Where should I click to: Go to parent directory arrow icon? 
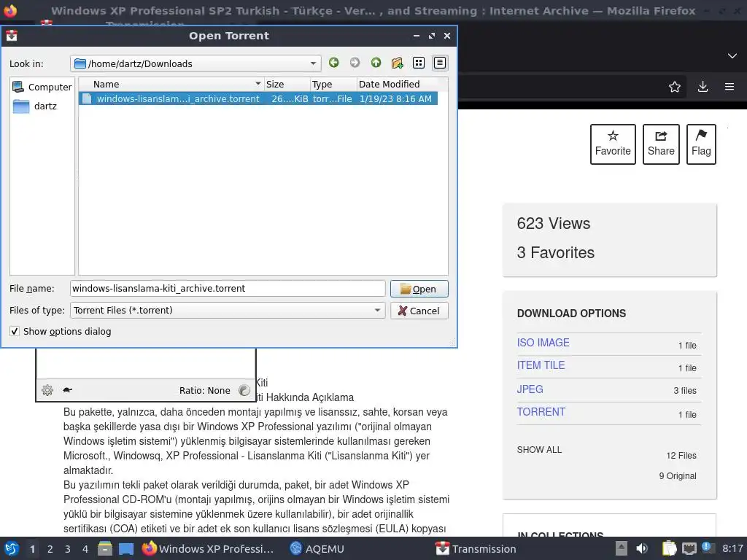(376, 63)
